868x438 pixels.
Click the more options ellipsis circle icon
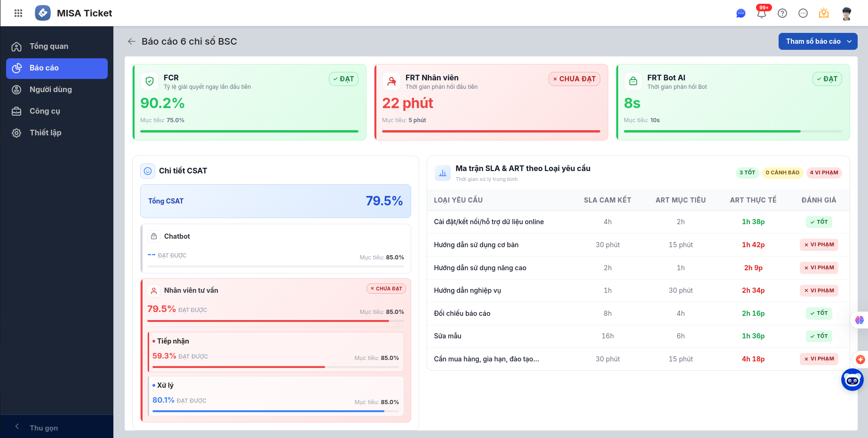coord(803,13)
